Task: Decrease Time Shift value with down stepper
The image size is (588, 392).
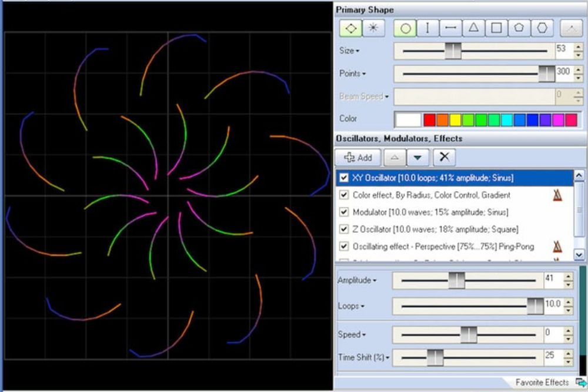Action: (x=569, y=361)
